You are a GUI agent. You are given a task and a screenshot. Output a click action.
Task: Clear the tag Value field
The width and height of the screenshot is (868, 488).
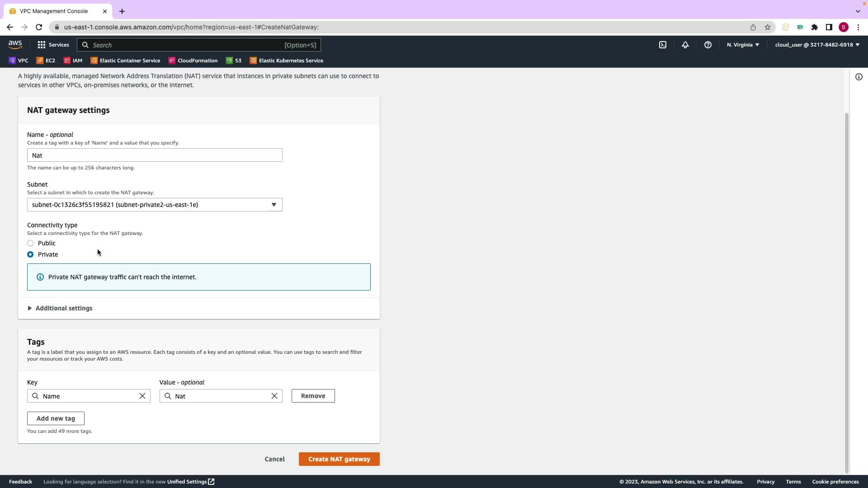click(274, 396)
